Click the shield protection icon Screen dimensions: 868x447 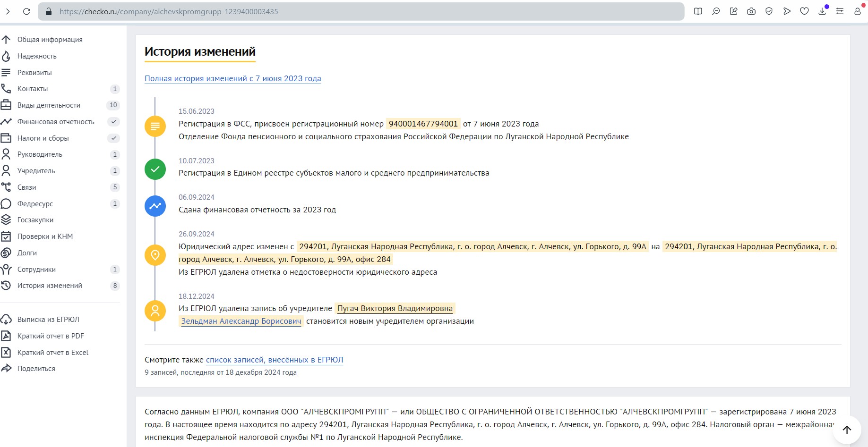(769, 11)
